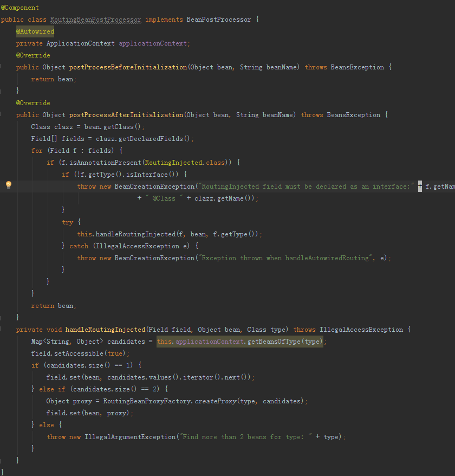Screen dimensions: 455x476
Task: Click BeanPostProcessor interface name after implements
Action: [219, 20]
